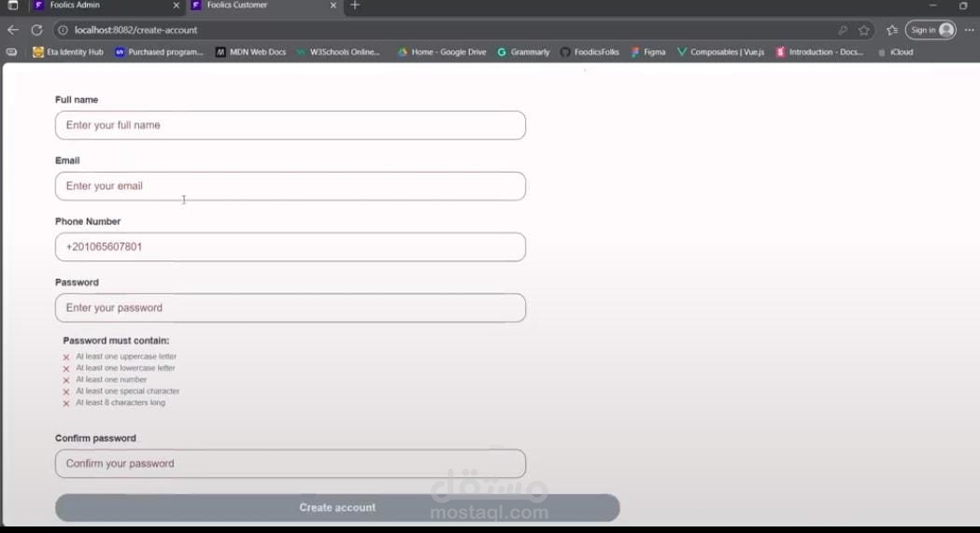The width and height of the screenshot is (980, 533).
Task: Open the Grammarly bookmark
Action: point(524,51)
